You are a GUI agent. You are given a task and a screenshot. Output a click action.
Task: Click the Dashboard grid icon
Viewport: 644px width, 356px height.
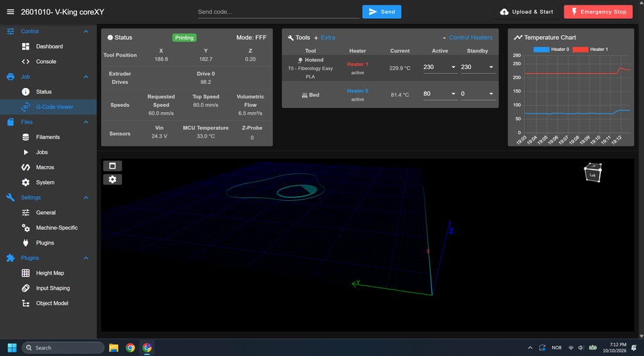pyautogui.click(x=25, y=46)
